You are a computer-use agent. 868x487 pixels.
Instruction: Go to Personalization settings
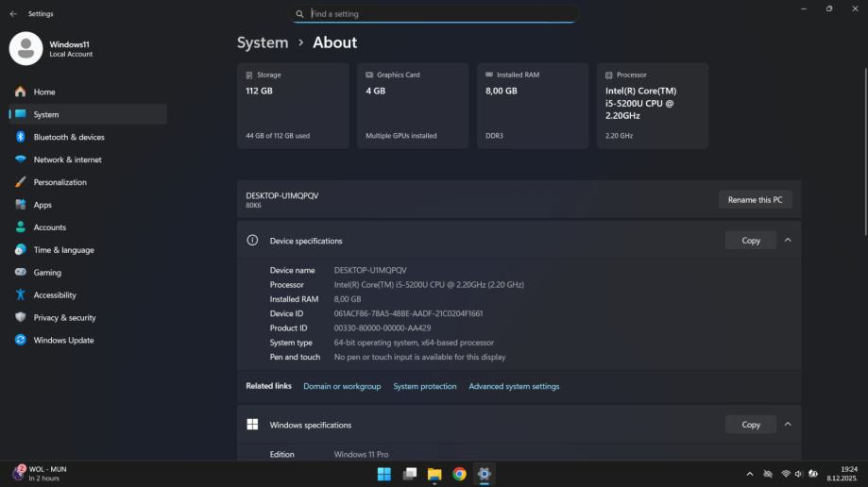click(60, 182)
